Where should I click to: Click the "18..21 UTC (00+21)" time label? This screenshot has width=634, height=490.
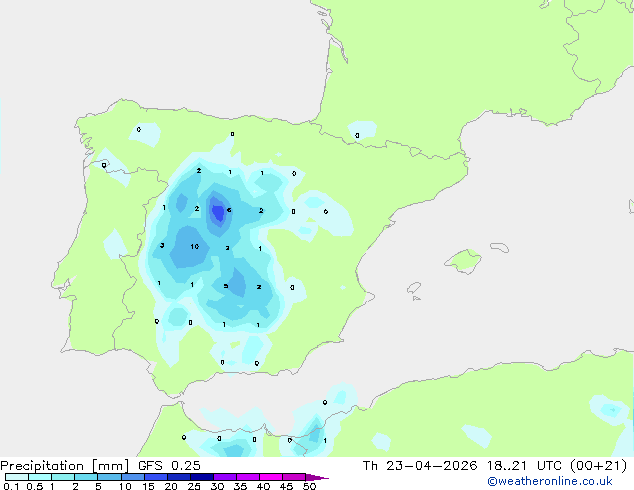click(557, 466)
